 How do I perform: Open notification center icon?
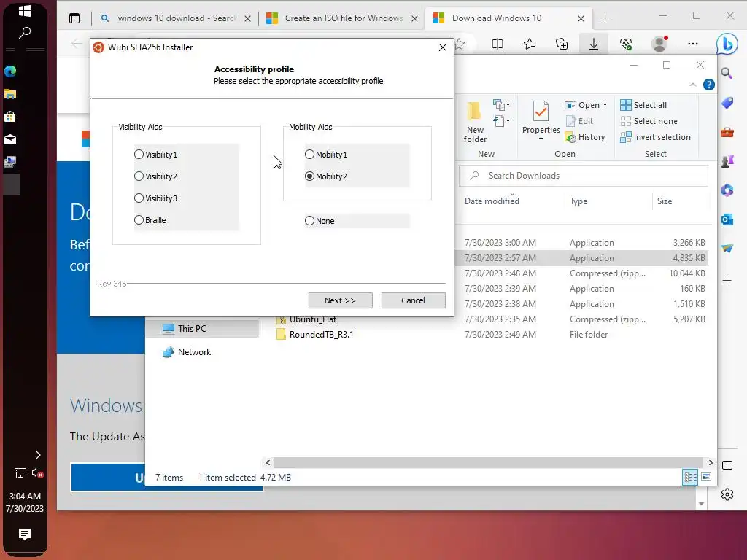[x=25, y=534]
